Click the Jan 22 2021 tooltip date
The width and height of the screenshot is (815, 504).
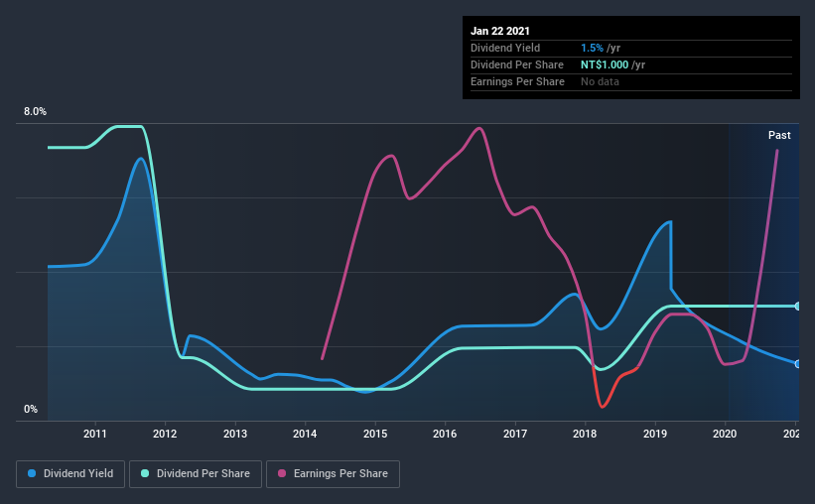500,31
